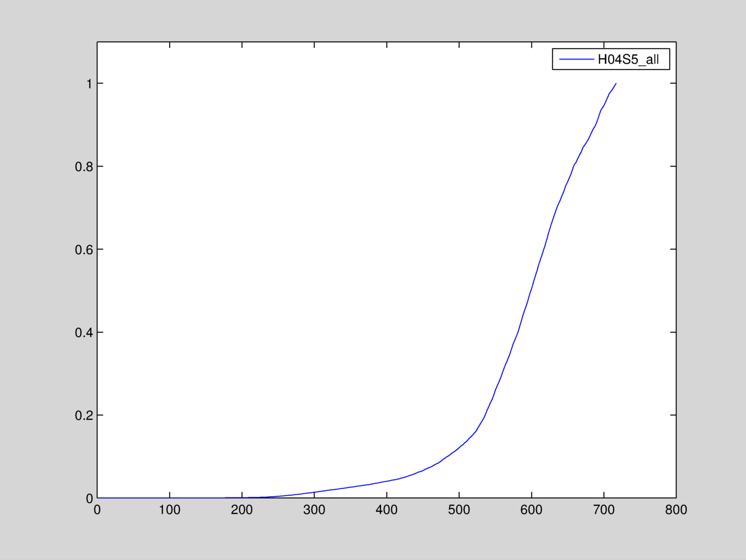The height and width of the screenshot is (560, 746).
Task: Select the blue line sample in legend
Action: (576, 59)
